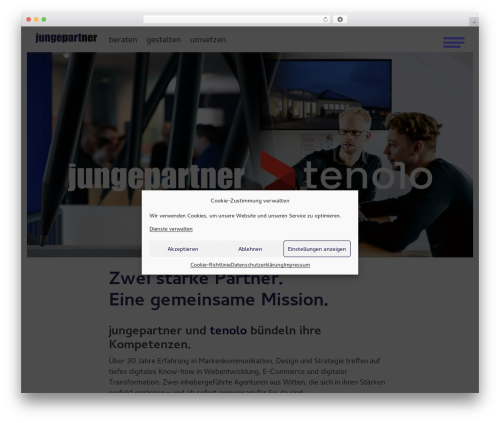Open the umsetzen menu item
500x423 pixels.
coord(208,40)
